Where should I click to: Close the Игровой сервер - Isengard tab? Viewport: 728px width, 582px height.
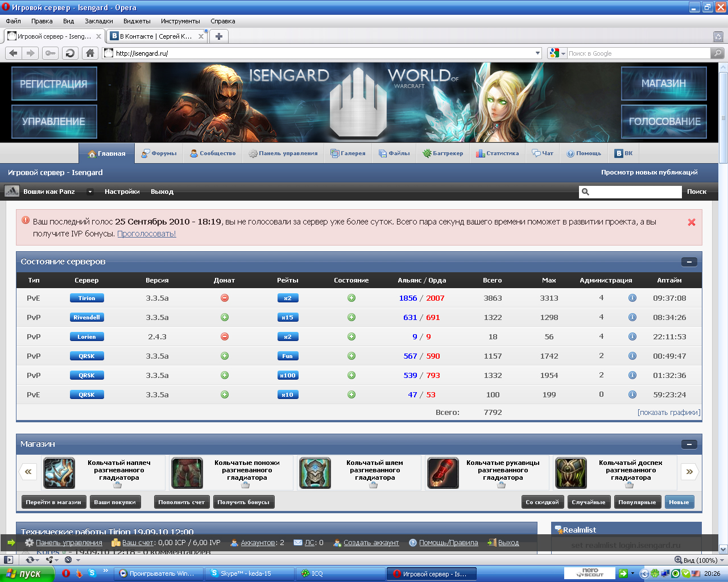pyautogui.click(x=98, y=36)
